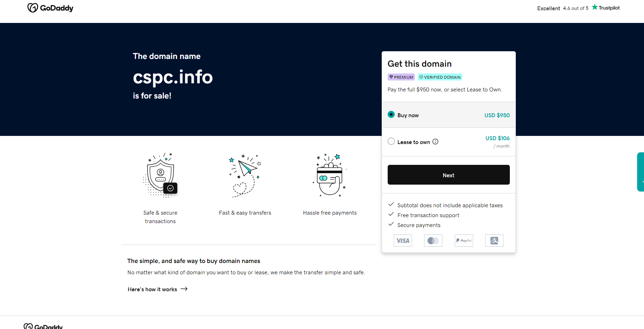Click the Alipay payment icon
644x329 pixels.
click(x=494, y=241)
